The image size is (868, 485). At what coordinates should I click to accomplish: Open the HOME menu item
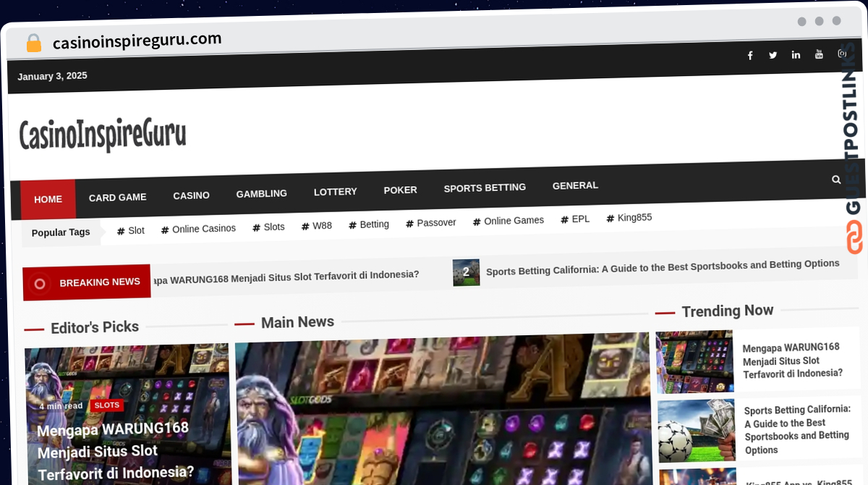coord(48,199)
